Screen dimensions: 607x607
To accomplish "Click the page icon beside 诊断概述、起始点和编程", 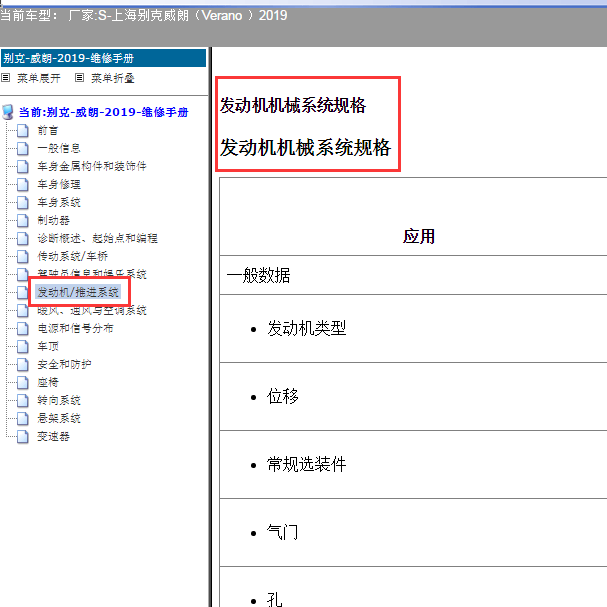I will [22, 238].
